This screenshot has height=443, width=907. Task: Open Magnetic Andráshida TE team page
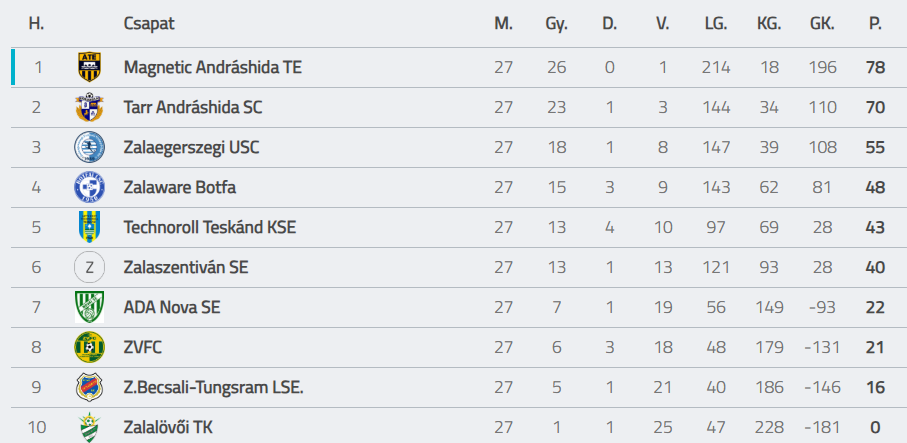coord(212,67)
